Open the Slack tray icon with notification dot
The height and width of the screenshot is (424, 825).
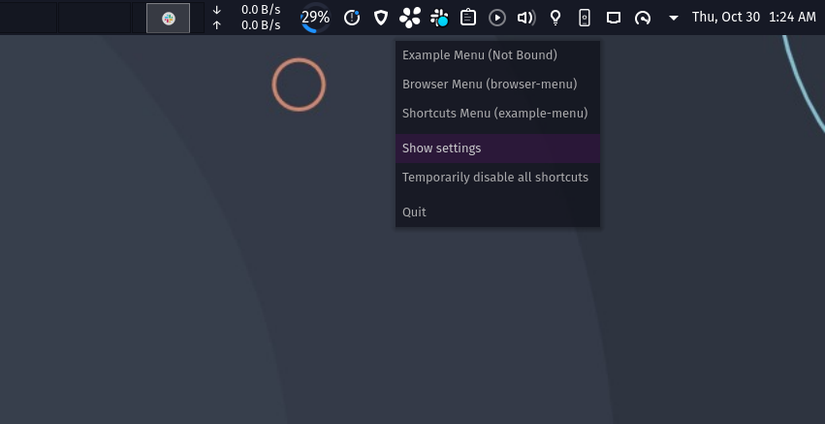pos(439,18)
